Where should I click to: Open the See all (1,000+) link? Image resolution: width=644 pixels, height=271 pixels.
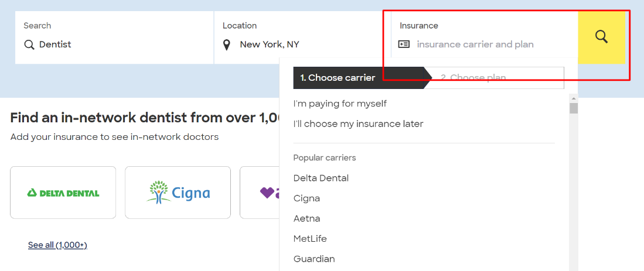point(57,245)
